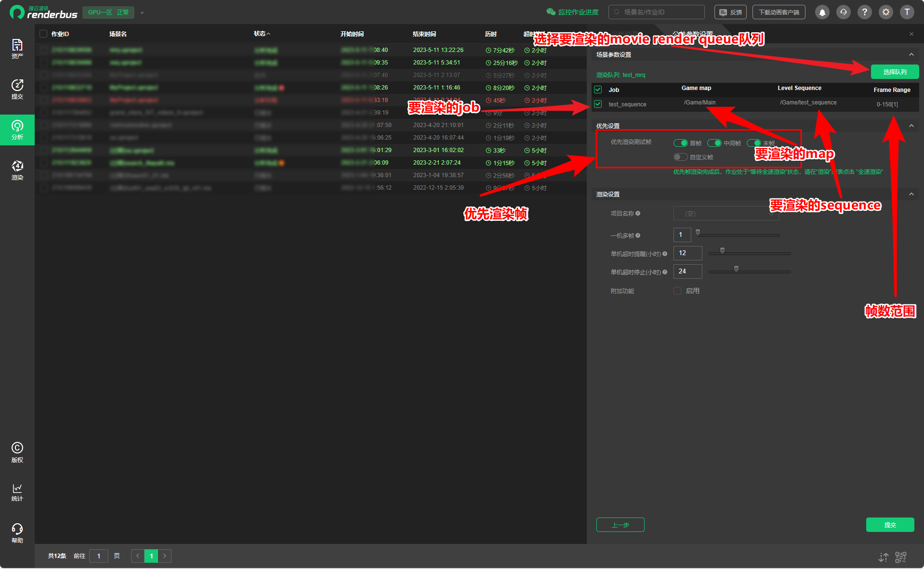
Task: Open the user avatar T icon
Action: tap(907, 12)
